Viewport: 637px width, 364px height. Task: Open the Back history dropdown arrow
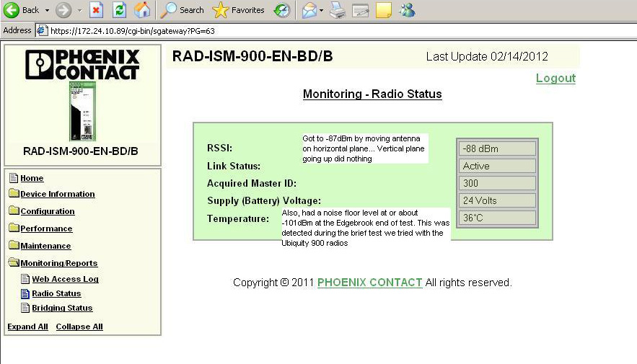[47, 10]
